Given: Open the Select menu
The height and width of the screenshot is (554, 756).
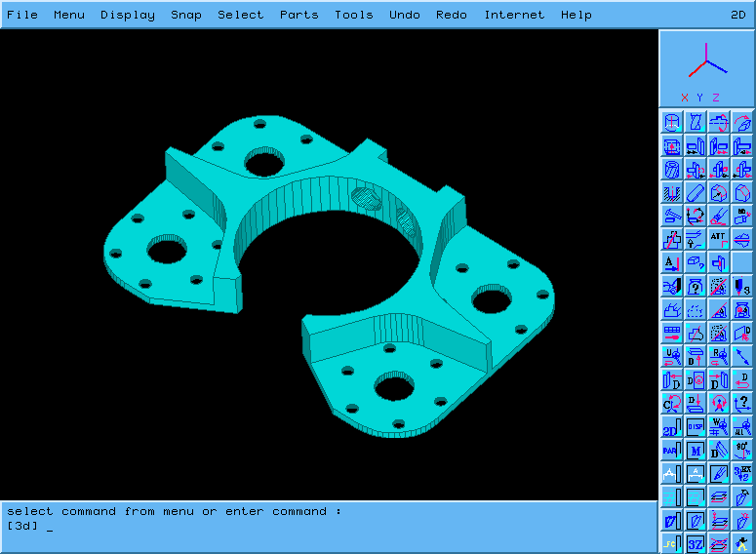Looking at the screenshot, I should point(240,15).
